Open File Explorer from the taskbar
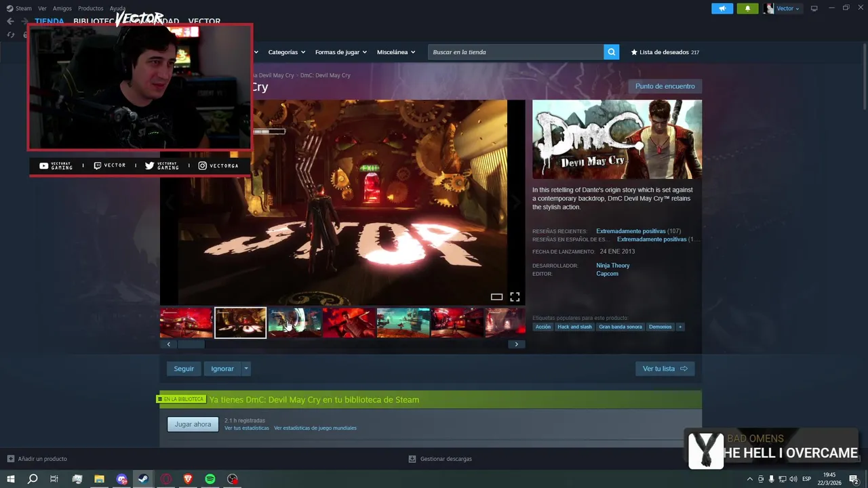868x488 pixels. point(99,479)
